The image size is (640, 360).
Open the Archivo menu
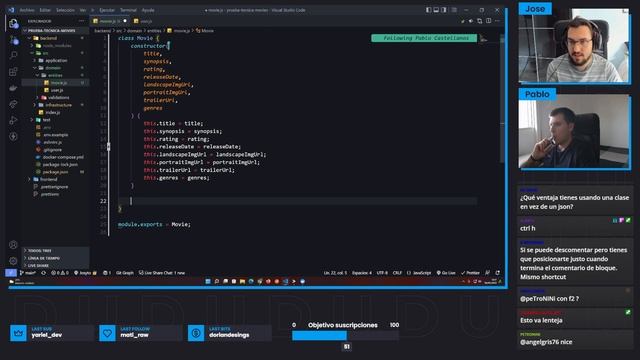point(27,10)
